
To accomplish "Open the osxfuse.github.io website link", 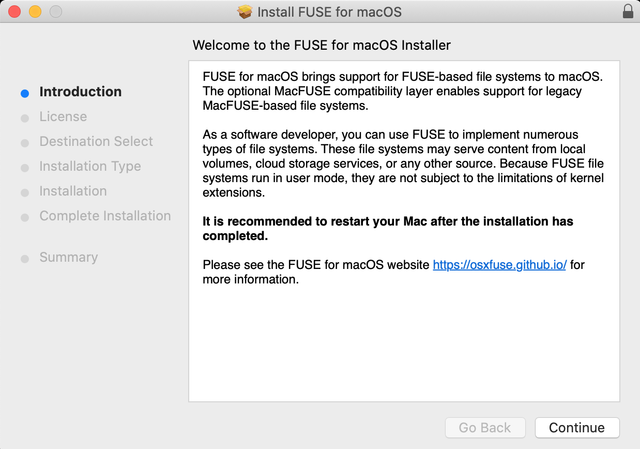I will (499, 265).
